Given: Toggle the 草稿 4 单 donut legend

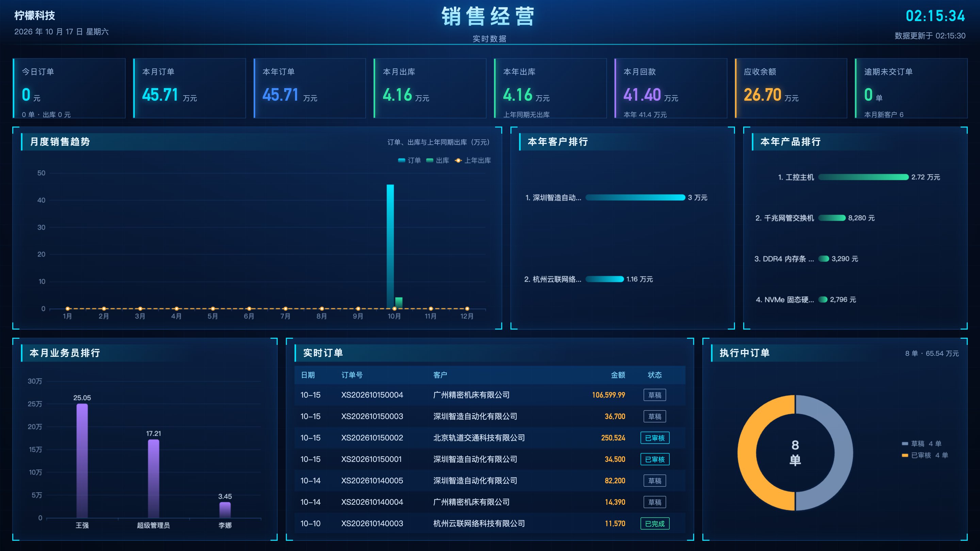Looking at the screenshot, I should (x=921, y=444).
